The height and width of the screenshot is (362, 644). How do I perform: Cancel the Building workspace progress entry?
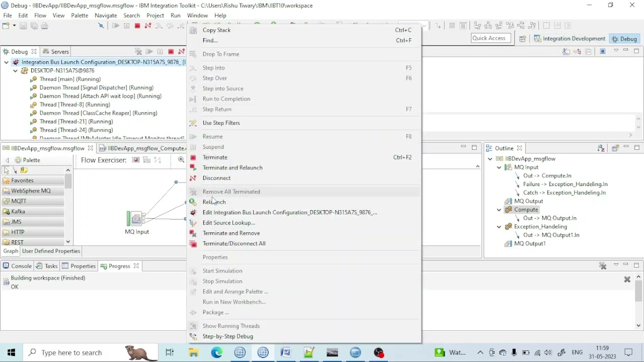[627, 280]
